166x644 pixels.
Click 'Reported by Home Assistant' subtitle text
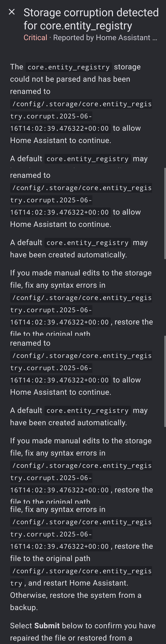[102, 38]
